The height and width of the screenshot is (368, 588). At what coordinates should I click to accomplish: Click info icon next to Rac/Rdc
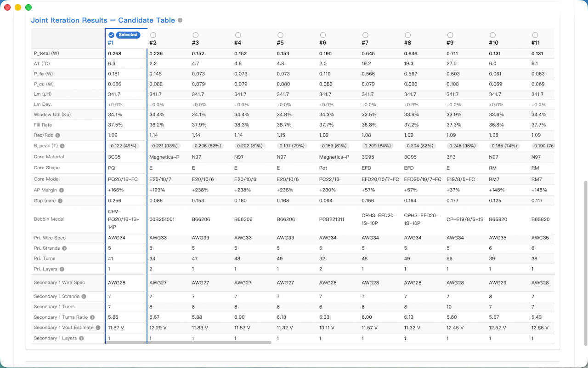(x=57, y=135)
